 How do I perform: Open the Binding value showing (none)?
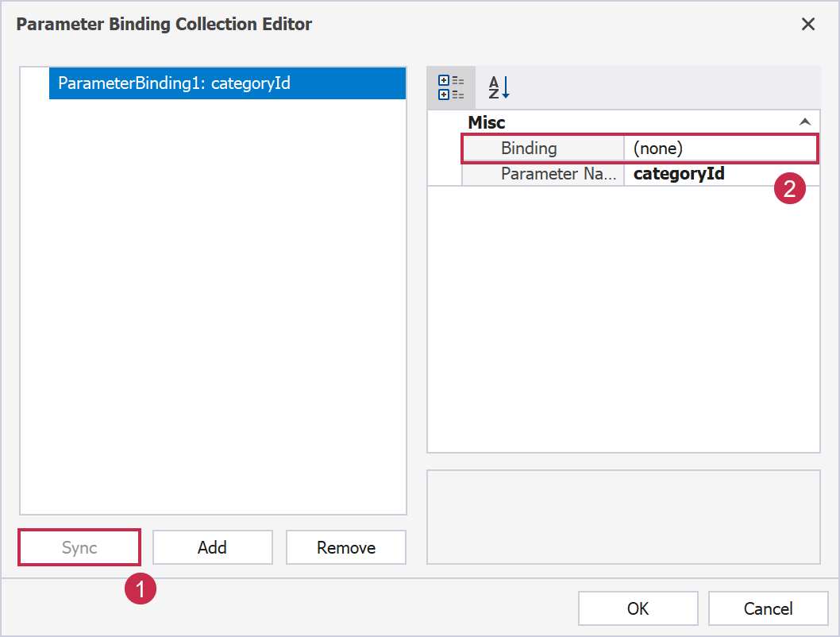(719, 149)
